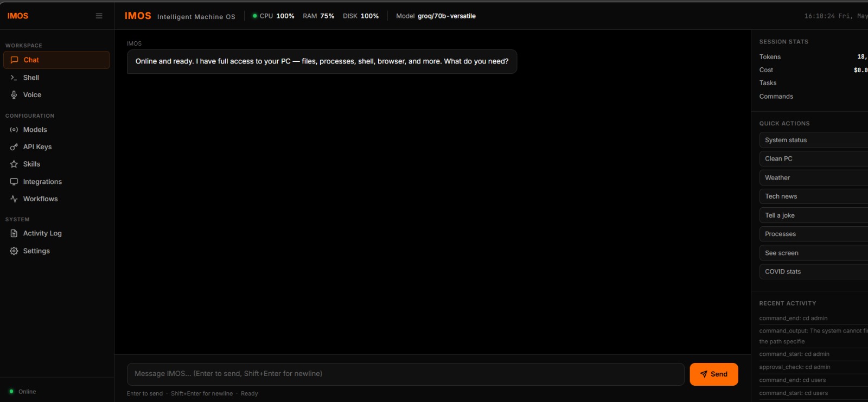This screenshot has width=868, height=402.
Task: Send the message with Send button
Action: 714,374
